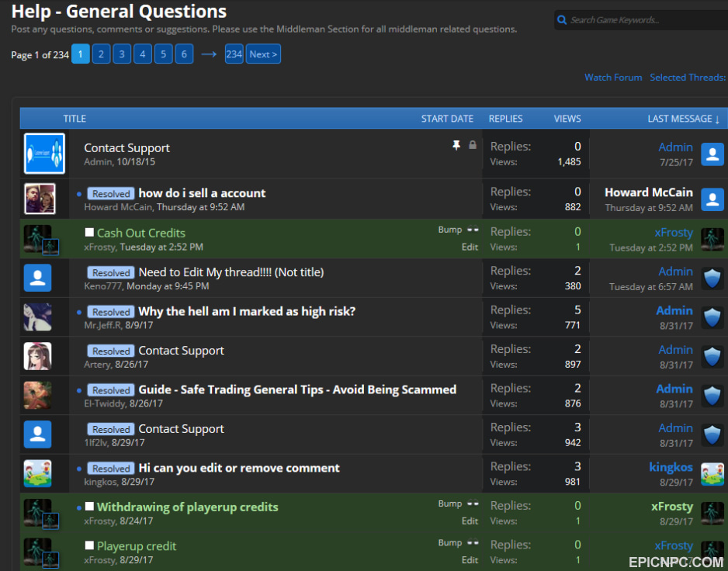Sort threads by Last Message column
The height and width of the screenshot is (571, 728).
click(684, 119)
